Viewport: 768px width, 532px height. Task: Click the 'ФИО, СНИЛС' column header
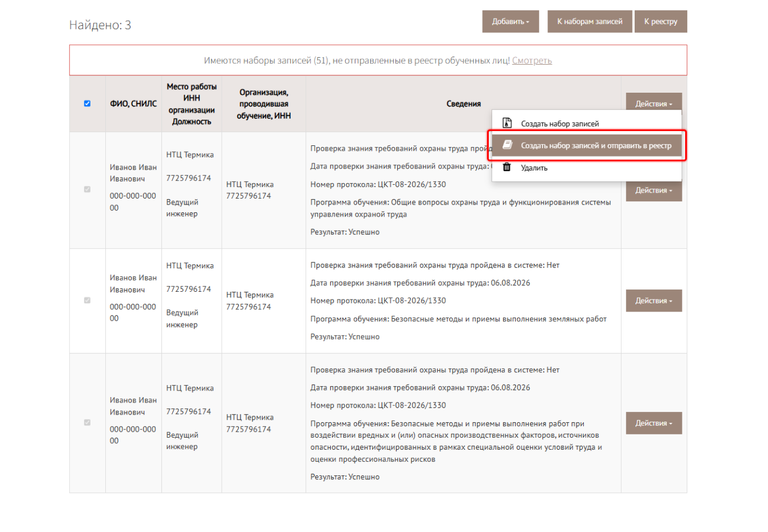(x=133, y=104)
